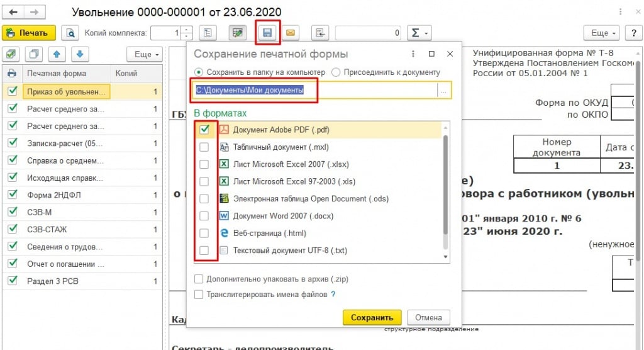Enable the Microsoft Excel 2007 (.xlsx) format checkbox

[204, 164]
